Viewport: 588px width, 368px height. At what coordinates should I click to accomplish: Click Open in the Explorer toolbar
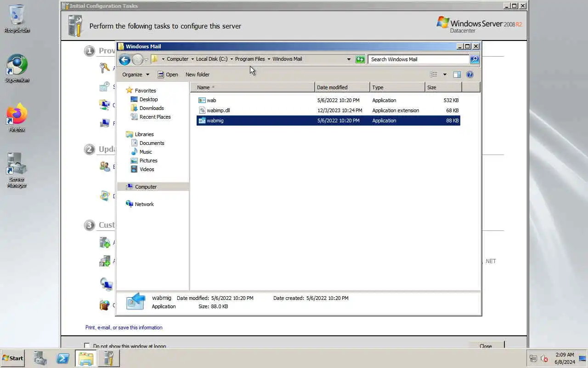[x=168, y=75]
